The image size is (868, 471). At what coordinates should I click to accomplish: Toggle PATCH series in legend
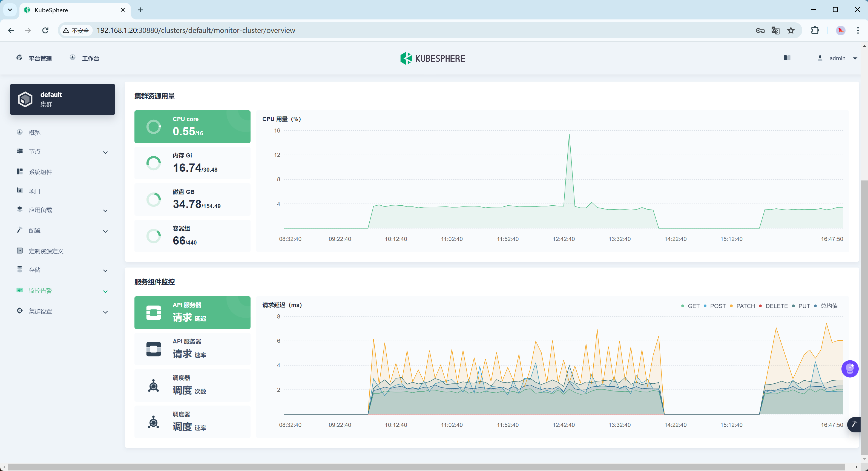point(742,306)
